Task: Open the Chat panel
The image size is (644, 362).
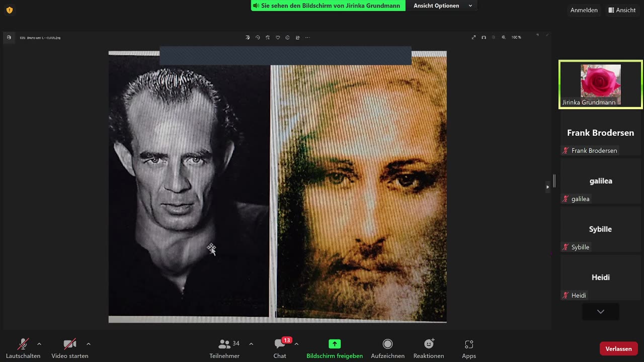Action: pos(280,348)
